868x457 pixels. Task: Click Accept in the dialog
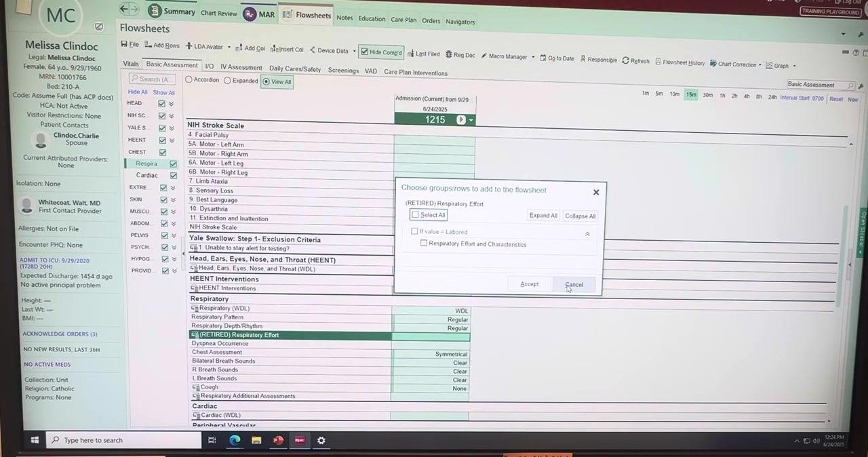(x=530, y=284)
